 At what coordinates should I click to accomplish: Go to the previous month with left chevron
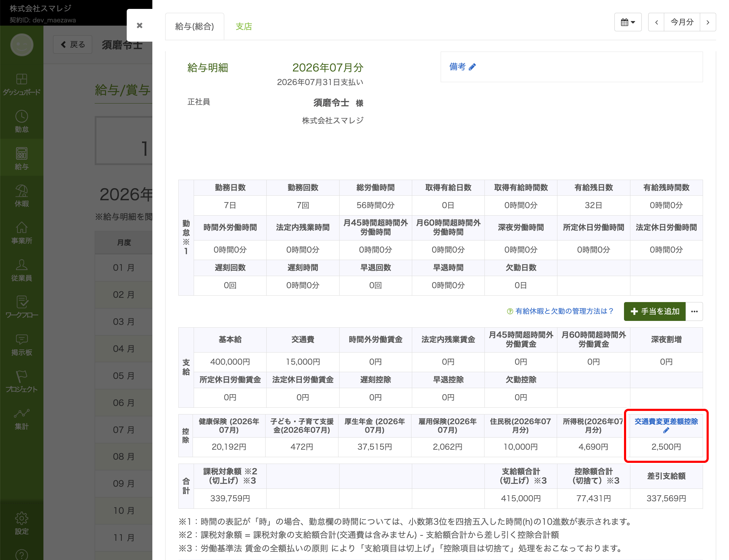(656, 22)
